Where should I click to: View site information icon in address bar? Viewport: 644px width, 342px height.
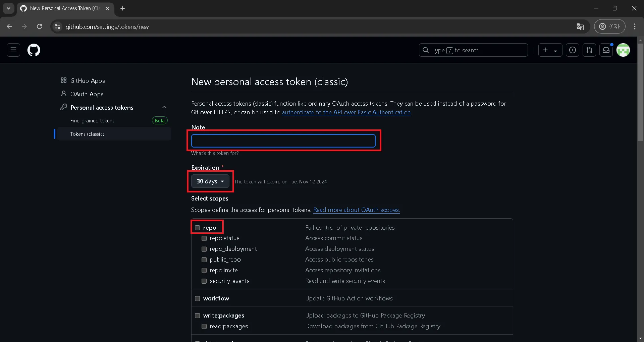58,26
